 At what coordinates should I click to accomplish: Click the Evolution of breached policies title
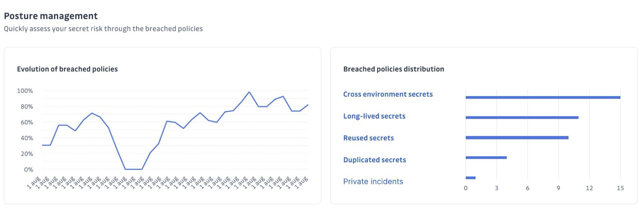coord(67,69)
